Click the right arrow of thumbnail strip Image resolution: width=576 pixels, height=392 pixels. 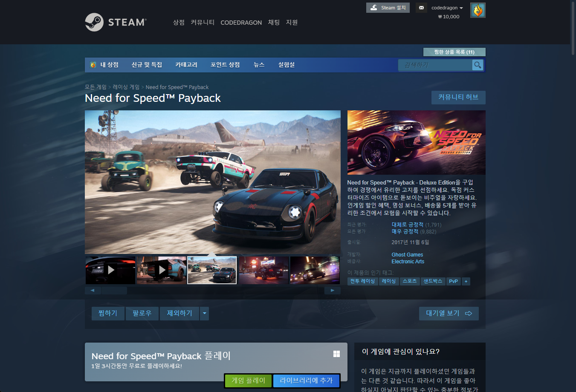tap(333, 291)
